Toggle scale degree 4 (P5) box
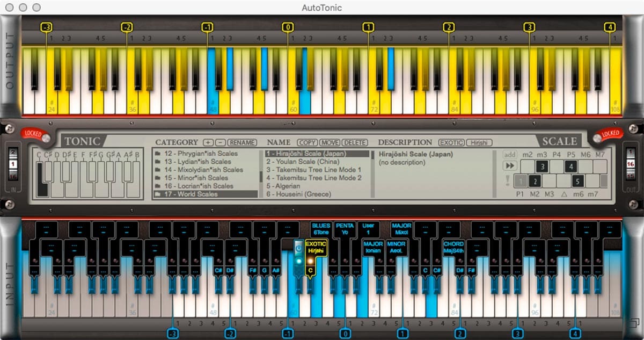The height and width of the screenshot is (340, 644). pyautogui.click(x=570, y=167)
